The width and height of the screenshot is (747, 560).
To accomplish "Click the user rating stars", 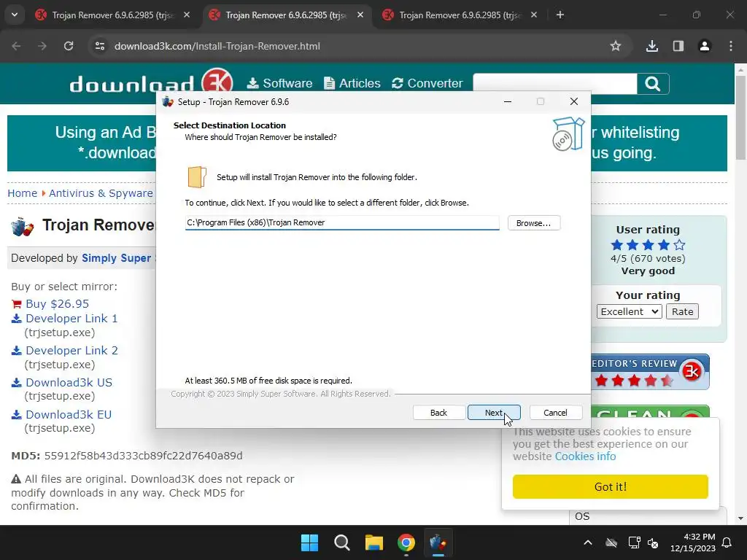I will point(648,245).
